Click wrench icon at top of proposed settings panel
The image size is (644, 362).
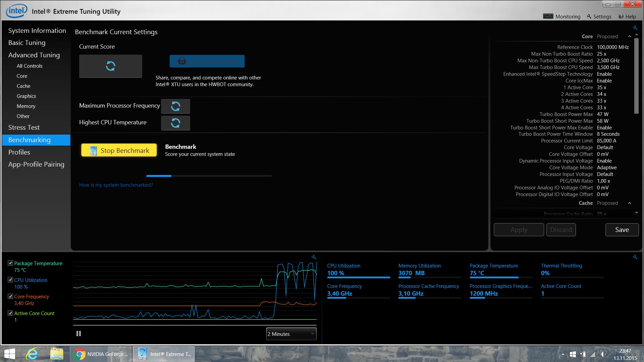coord(635,27)
